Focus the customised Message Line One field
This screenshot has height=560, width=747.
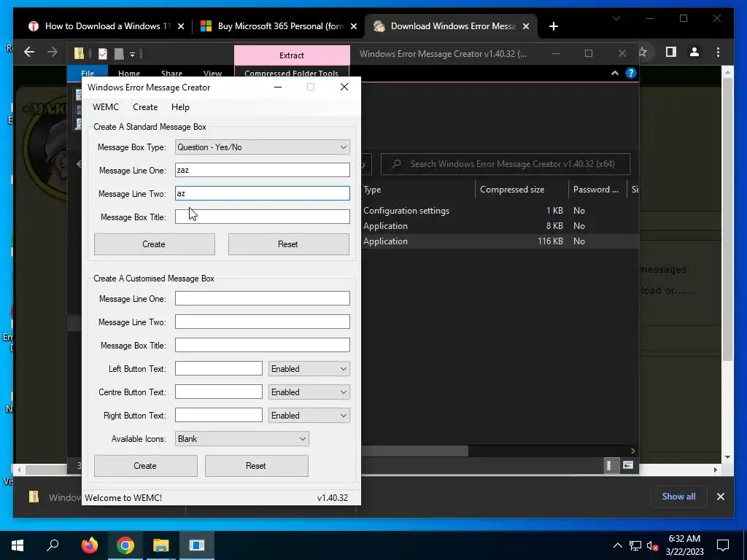click(x=263, y=298)
